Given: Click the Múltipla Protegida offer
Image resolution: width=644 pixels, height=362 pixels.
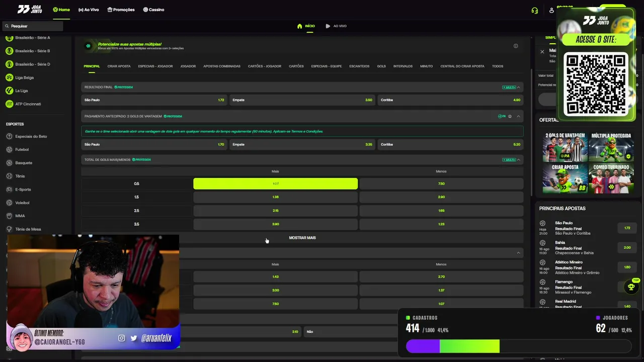Looking at the screenshot, I should 611,147.
